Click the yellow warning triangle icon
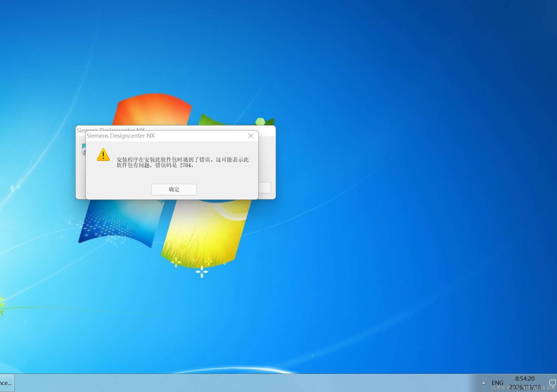 (103, 155)
